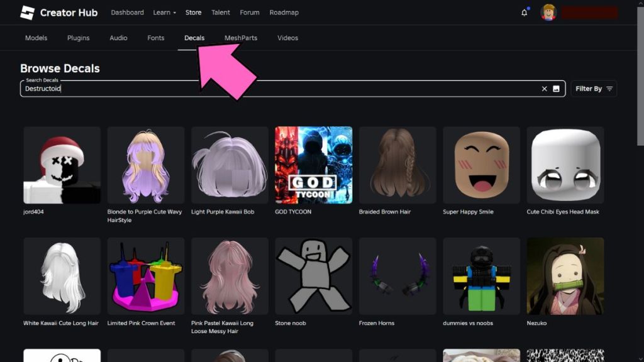Visit the Forum from the navigation bar
The image size is (644, 362).
click(x=249, y=12)
